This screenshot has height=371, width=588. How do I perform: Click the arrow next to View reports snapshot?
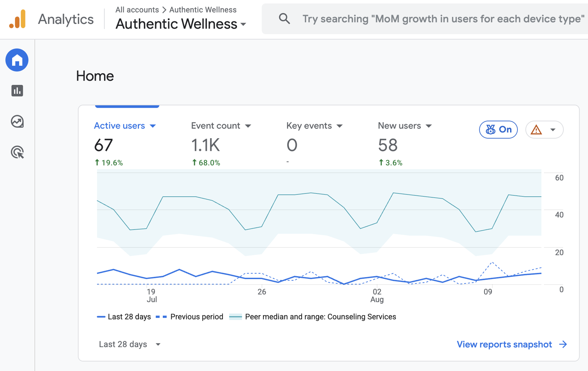[563, 345]
